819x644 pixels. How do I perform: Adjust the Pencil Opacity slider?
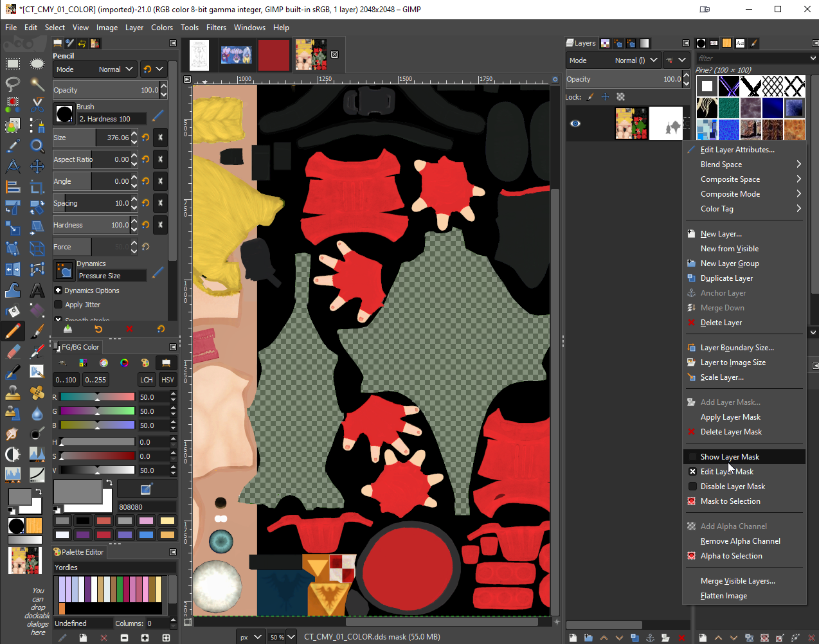pos(106,90)
